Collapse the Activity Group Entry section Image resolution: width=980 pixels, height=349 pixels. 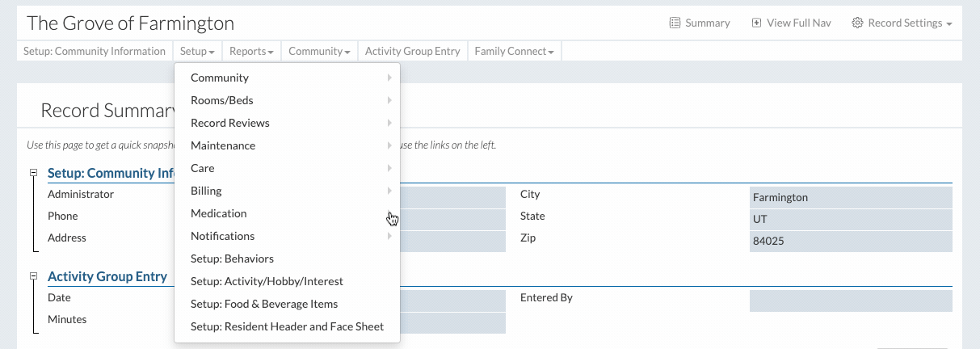point(34,276)
